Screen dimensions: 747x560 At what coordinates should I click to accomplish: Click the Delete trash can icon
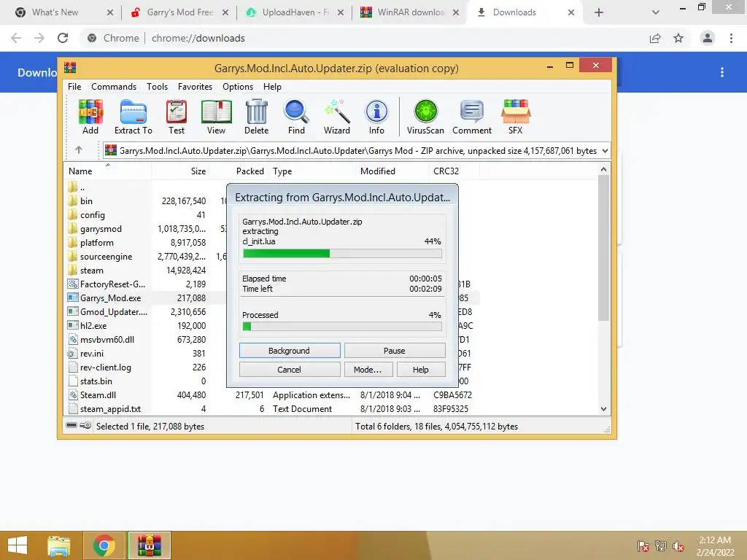tap(256, 117)
